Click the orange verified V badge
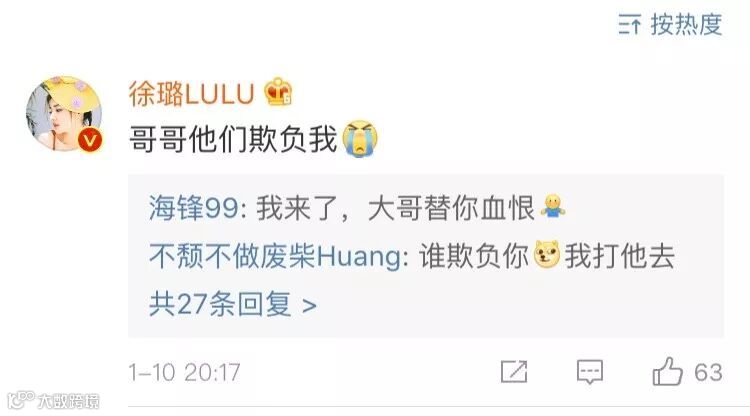The width and height of the screenshot is (750, 416). coord(90,140)
